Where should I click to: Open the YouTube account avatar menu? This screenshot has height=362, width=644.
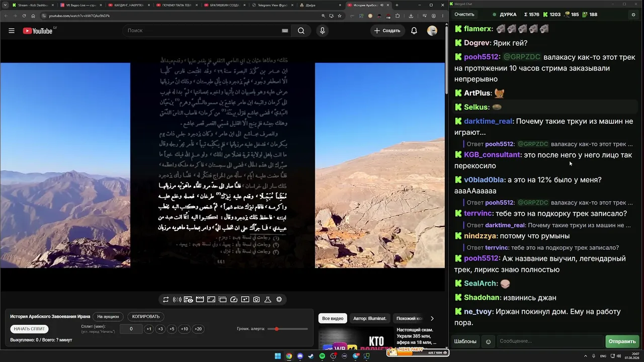point(432,31)
